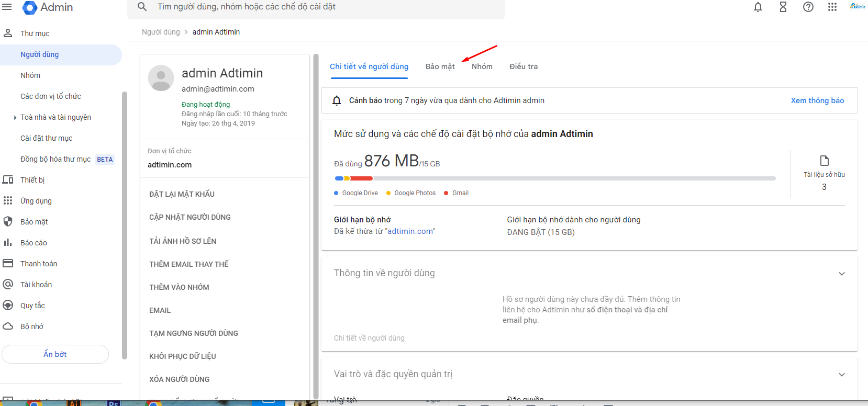
Task: Click the yellow Google Photos legend dot
Action: coord(388,193)
